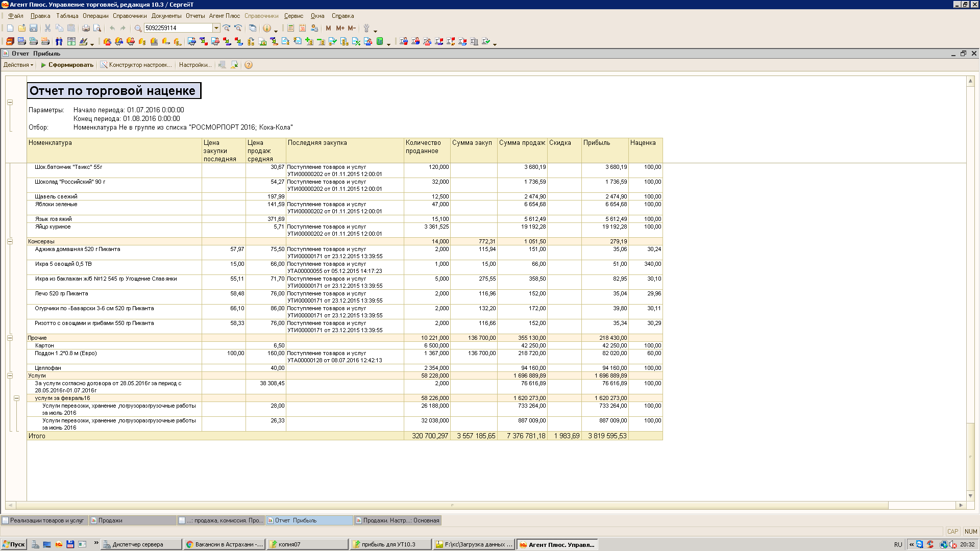Click the question mark help icon in report toolbar
Image resolution: width=980 pixels, height=551 pixels.
(x=249, y=65)
